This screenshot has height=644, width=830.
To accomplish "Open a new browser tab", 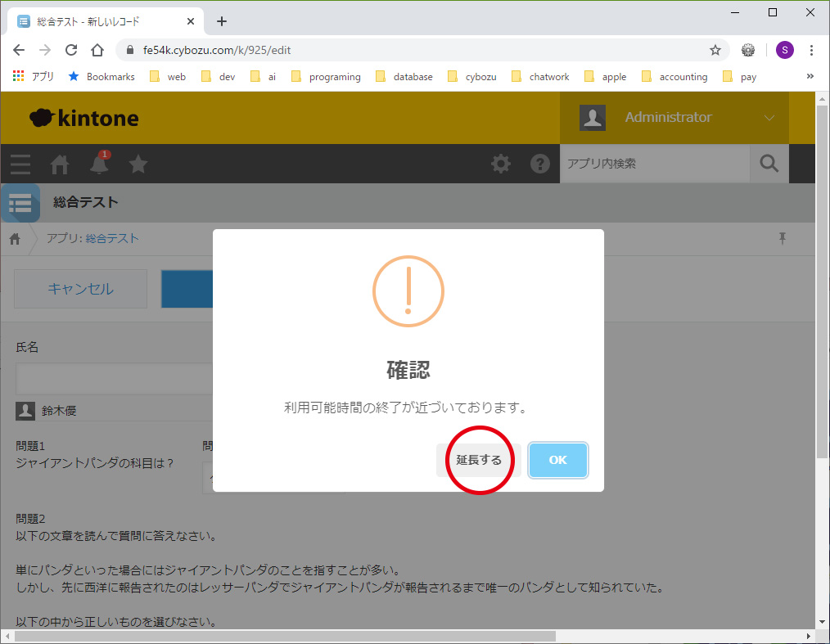I will coord(222,21).
